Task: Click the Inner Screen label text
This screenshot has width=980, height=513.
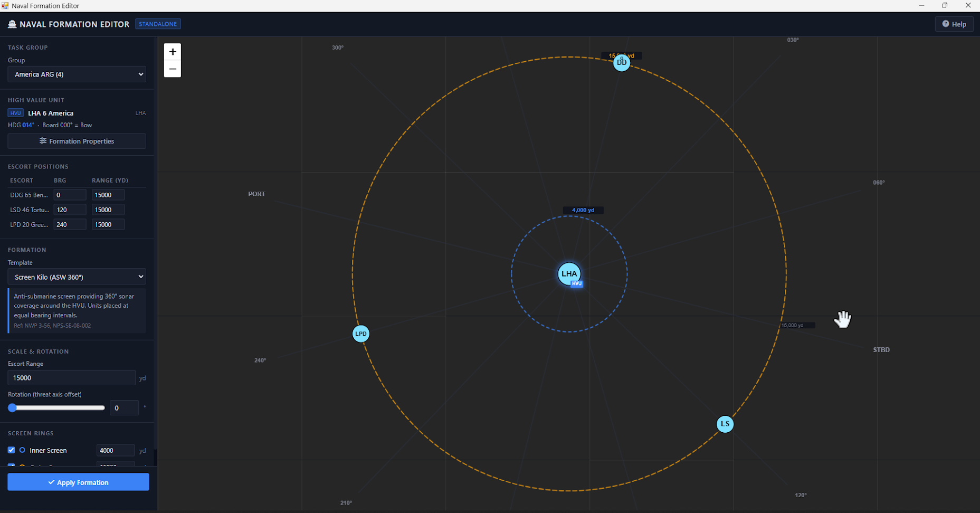Action: [48, 450]
